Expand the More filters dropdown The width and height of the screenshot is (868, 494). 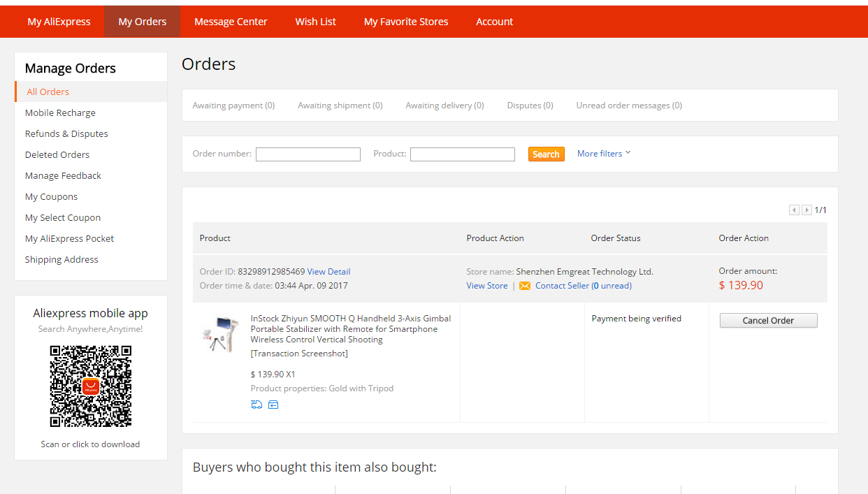(x=604, y=153)
